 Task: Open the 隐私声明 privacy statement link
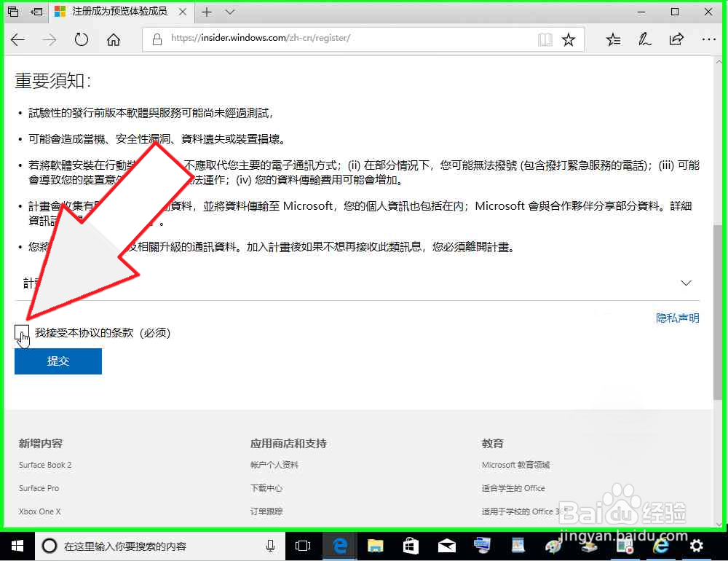677,318
